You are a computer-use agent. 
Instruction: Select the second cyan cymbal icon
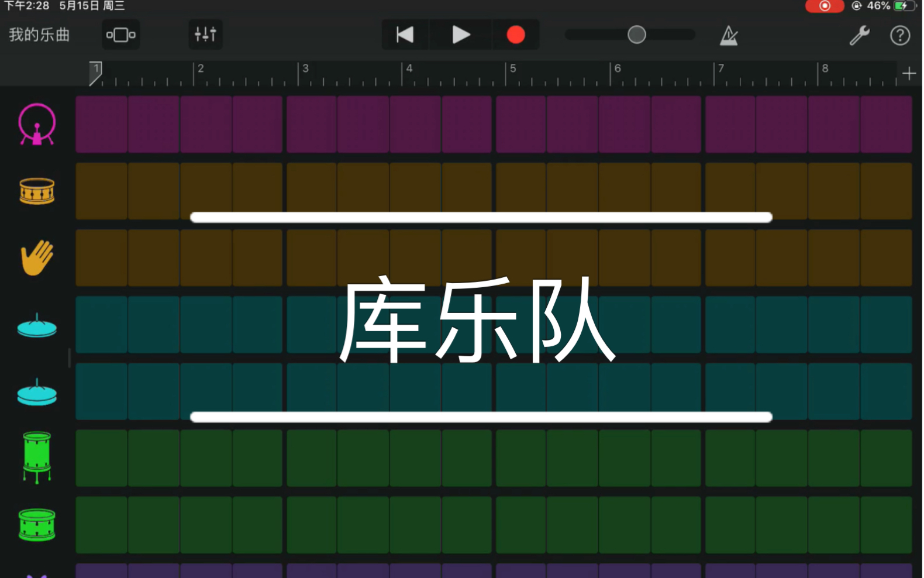click(37, 393)
